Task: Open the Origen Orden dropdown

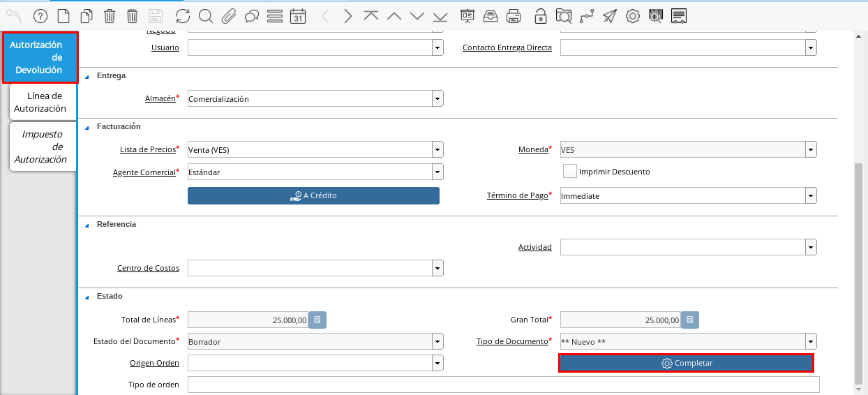Action: point(437,363)
